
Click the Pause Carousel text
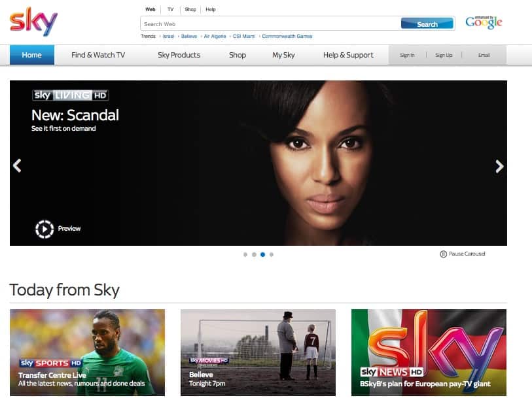(x=467, y=254)
